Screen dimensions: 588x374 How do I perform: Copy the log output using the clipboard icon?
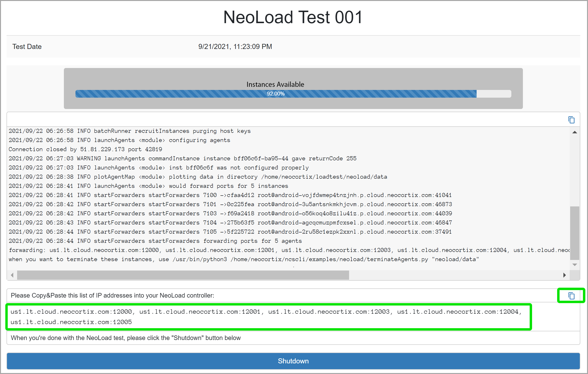[571, 120]
